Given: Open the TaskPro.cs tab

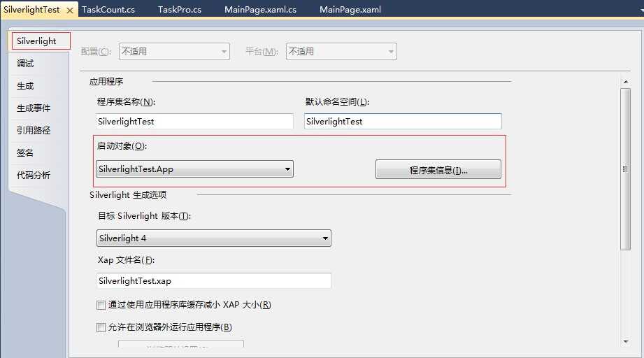Looking at the screenshot, I should 180,10.
